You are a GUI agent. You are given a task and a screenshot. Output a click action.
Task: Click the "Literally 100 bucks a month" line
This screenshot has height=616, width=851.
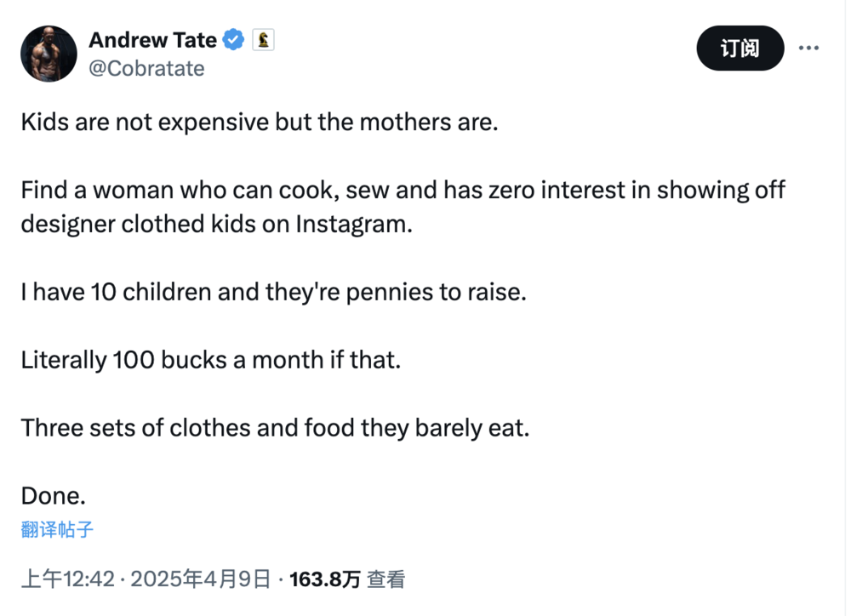pos(210,360)
